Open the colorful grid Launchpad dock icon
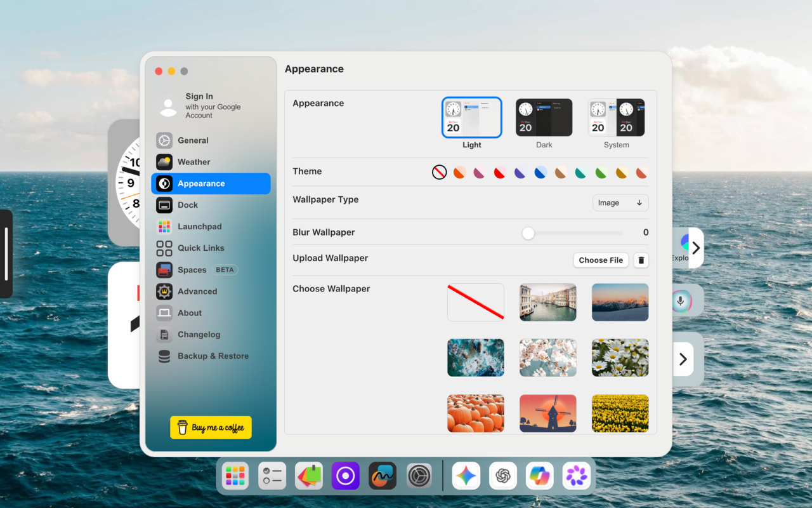Image resolution: width=812 pixels, height=508 pixels. pyautogui.click(x=235, y=476)
